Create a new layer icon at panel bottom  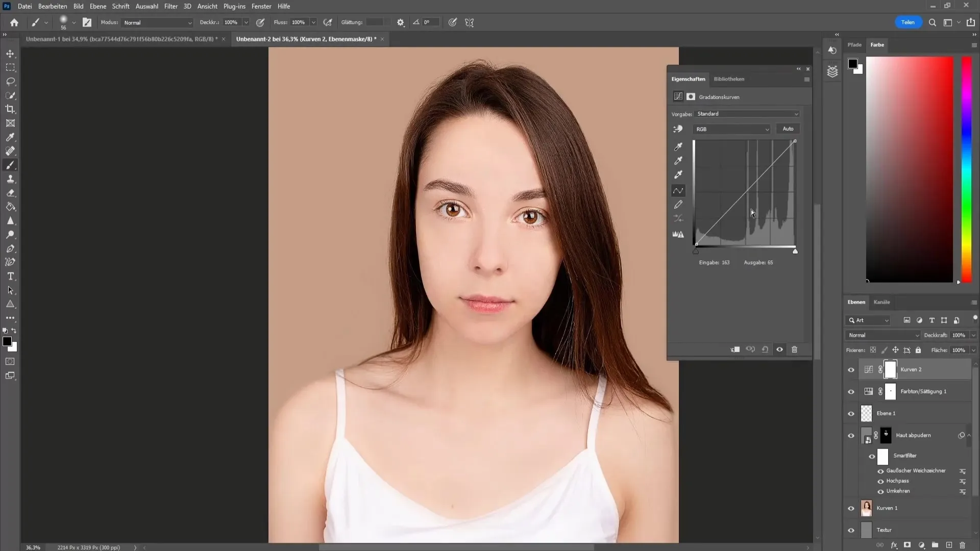pyautogui.click(x=949, y=545)
